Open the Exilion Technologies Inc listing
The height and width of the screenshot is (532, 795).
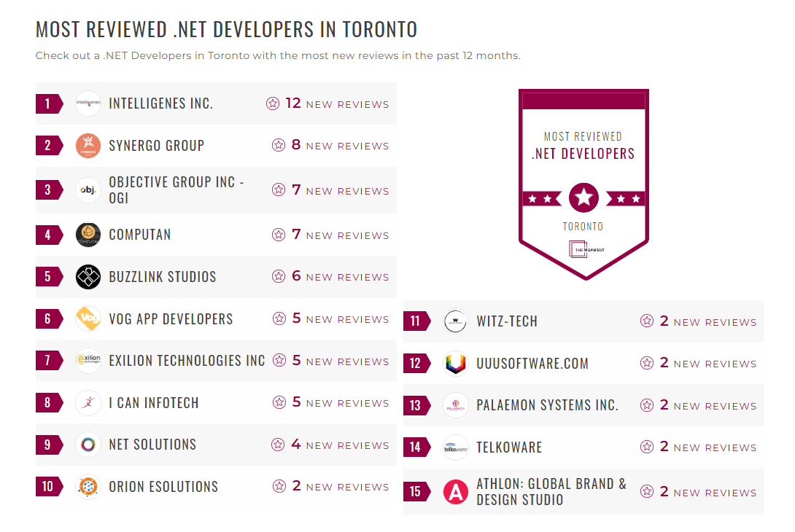(184, 361)
